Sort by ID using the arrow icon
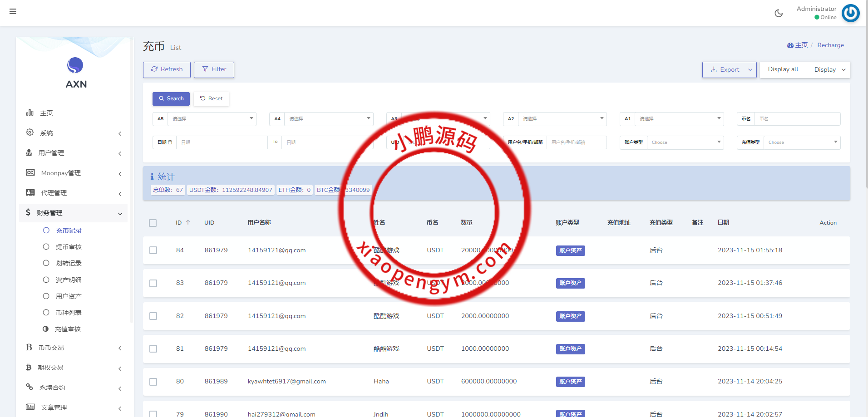The width and height of the screenshot is (868, 417). click(x=188, y=222)
